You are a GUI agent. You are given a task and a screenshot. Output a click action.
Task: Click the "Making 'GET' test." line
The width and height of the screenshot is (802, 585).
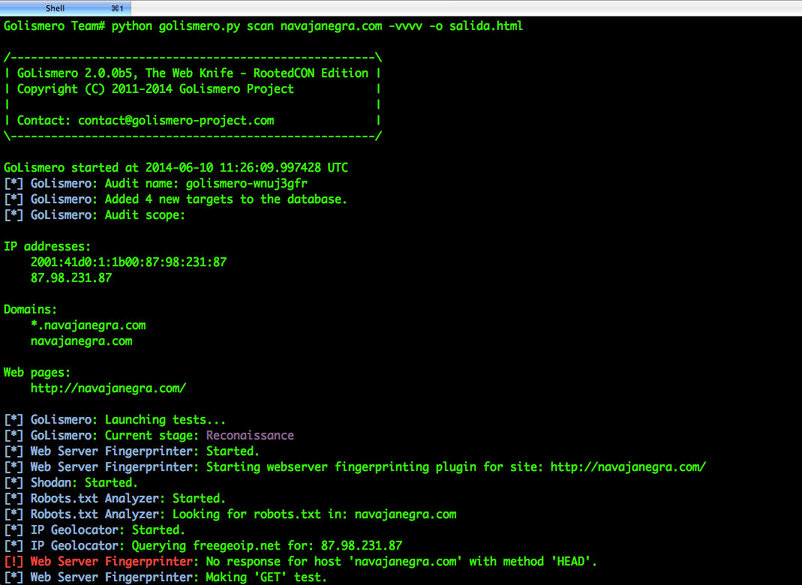coord(165,578)
